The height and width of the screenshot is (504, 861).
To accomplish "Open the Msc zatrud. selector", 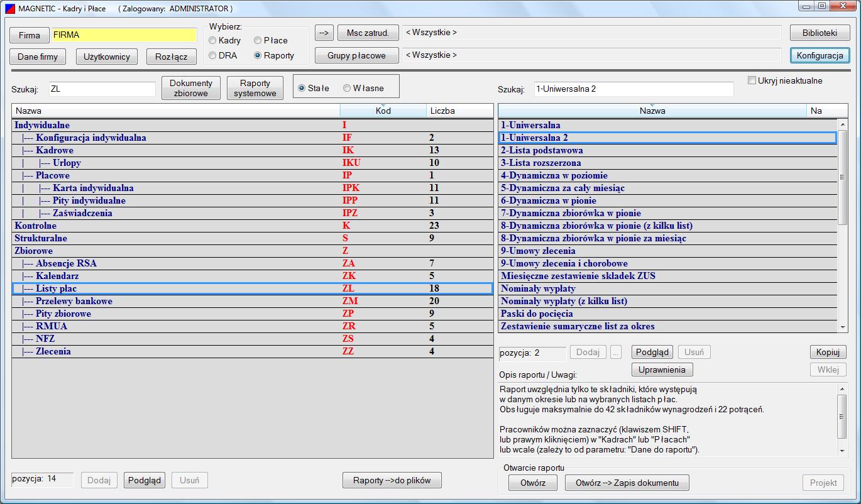I will (368, 33).
